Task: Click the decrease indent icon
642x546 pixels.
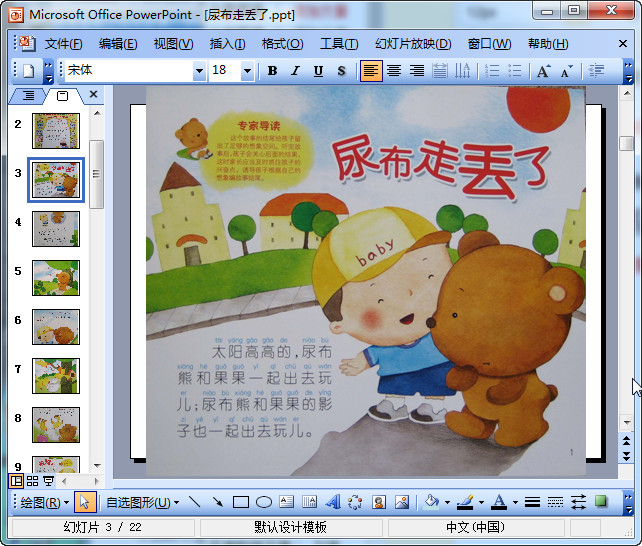Action: pos(596,71)
